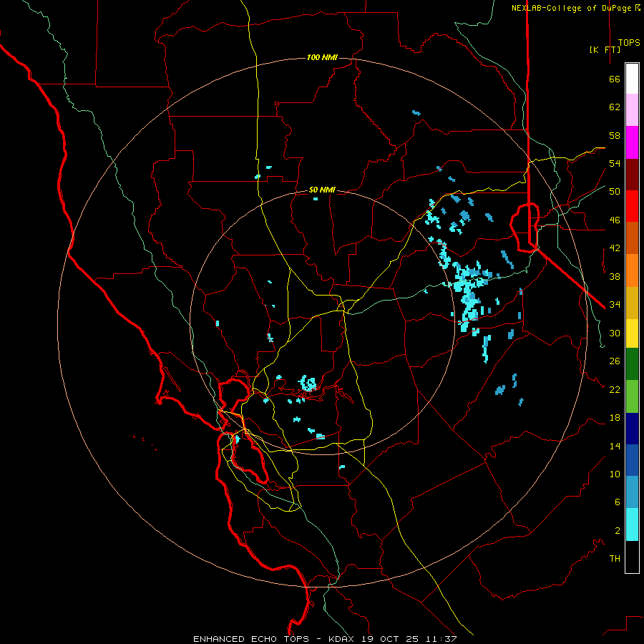Click the magenta legend swatch
644x644 pixels.
tap(632, 142)
